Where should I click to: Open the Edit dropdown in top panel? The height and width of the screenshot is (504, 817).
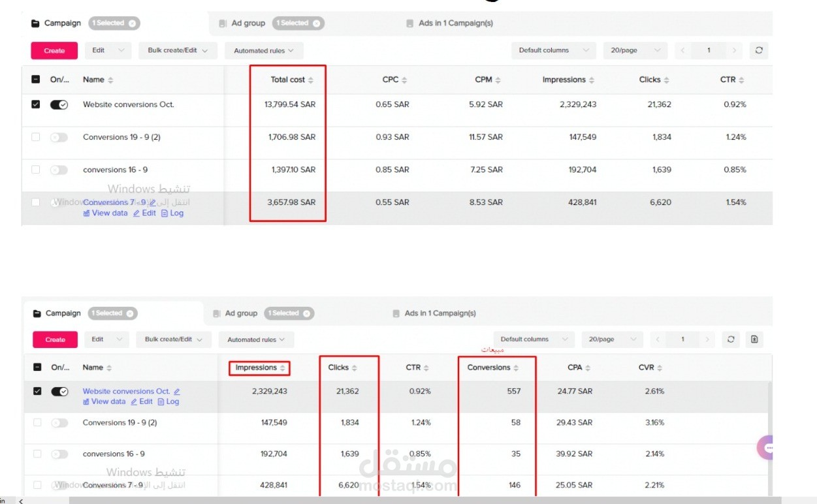coord(107,50)
